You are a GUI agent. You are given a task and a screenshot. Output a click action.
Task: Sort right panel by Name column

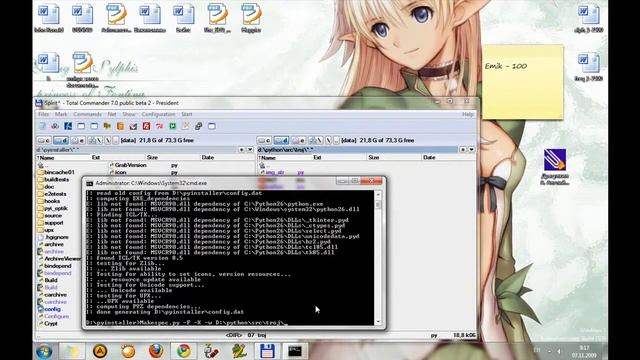tap(284, 158)
